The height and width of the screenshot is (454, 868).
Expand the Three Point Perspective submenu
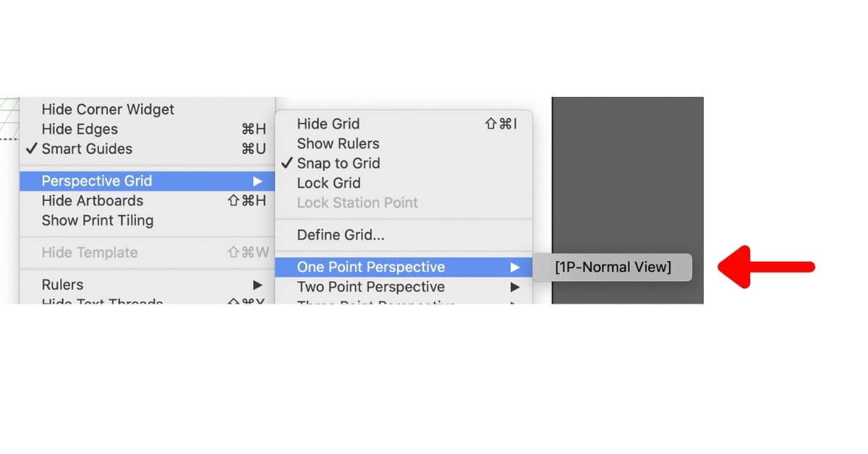tap(376, 304)
